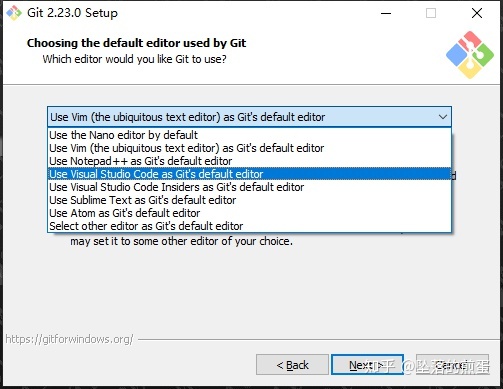Screen dimensions: 503x389
Task: Select "Use the Nano editor by default"
Action: [249, 135]
